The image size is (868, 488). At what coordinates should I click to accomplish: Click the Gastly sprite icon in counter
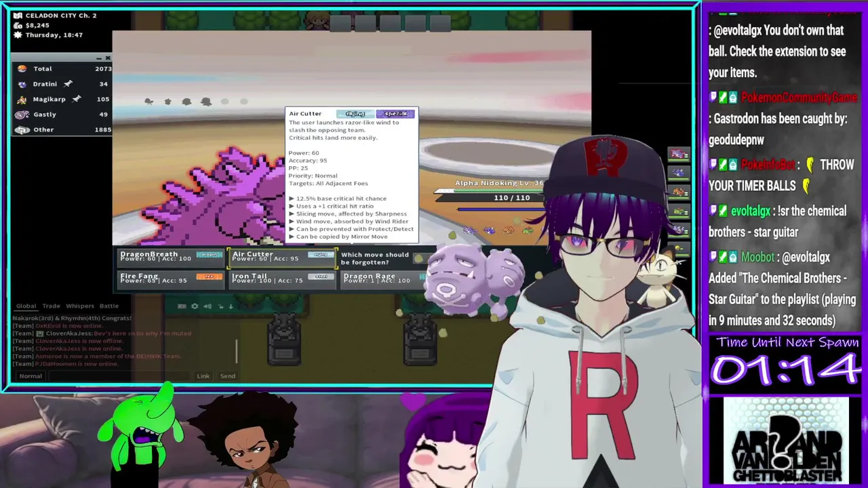click(x=22, y=115)
